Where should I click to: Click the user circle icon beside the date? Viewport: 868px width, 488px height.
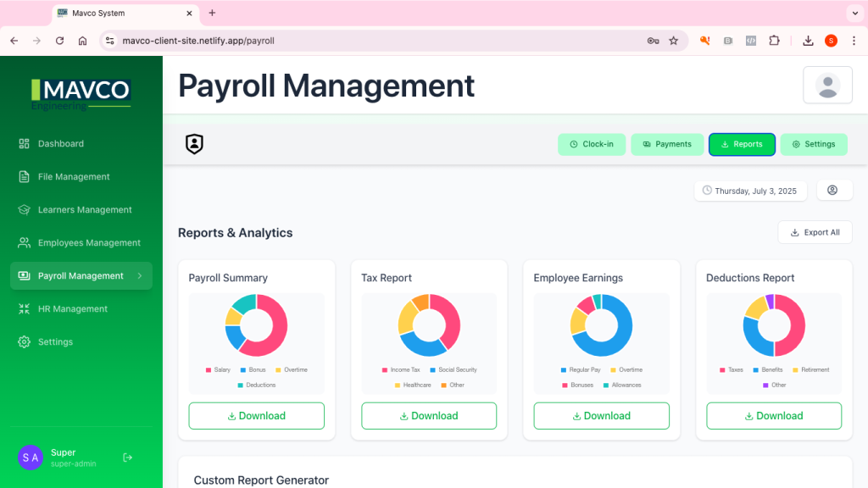coord(832,191)
